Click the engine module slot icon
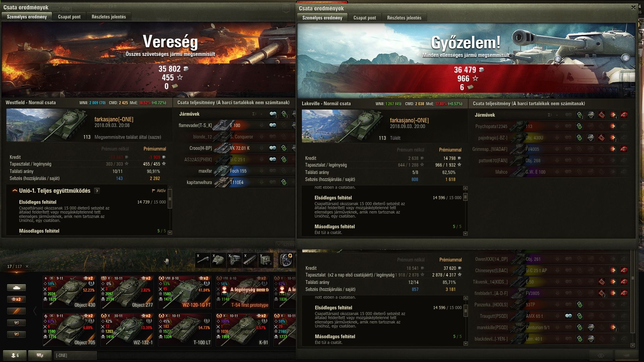Image resolution: width=644 pixels, height=362 pixels. 234,260
